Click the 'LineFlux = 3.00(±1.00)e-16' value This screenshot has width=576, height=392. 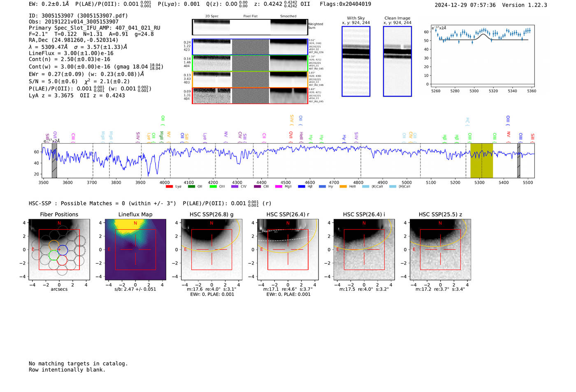point(71,53)
